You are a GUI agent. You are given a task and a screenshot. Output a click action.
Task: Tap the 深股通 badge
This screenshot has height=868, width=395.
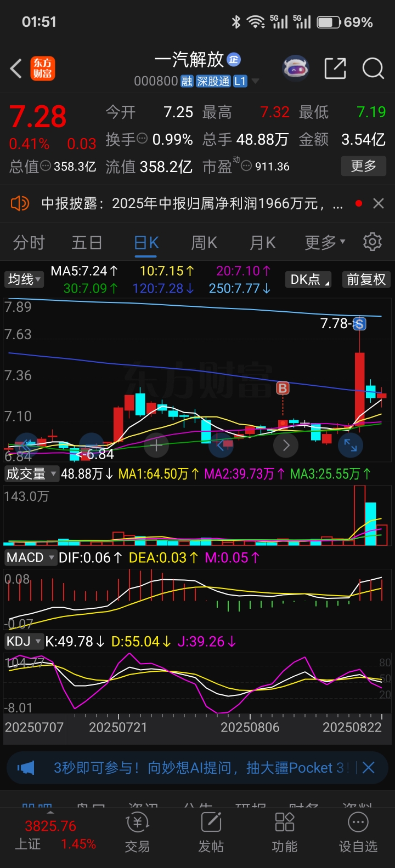213,82
